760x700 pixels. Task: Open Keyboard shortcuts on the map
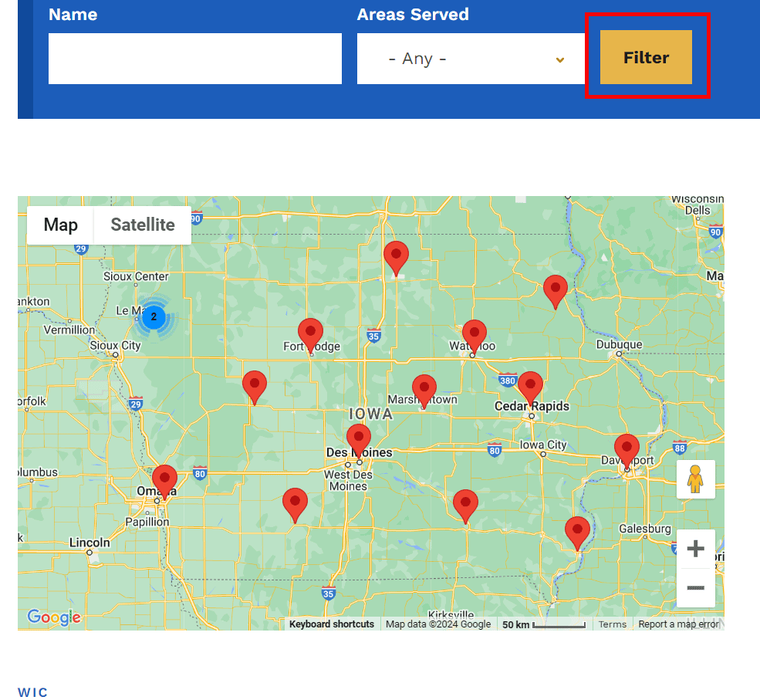tap(332, 624)
